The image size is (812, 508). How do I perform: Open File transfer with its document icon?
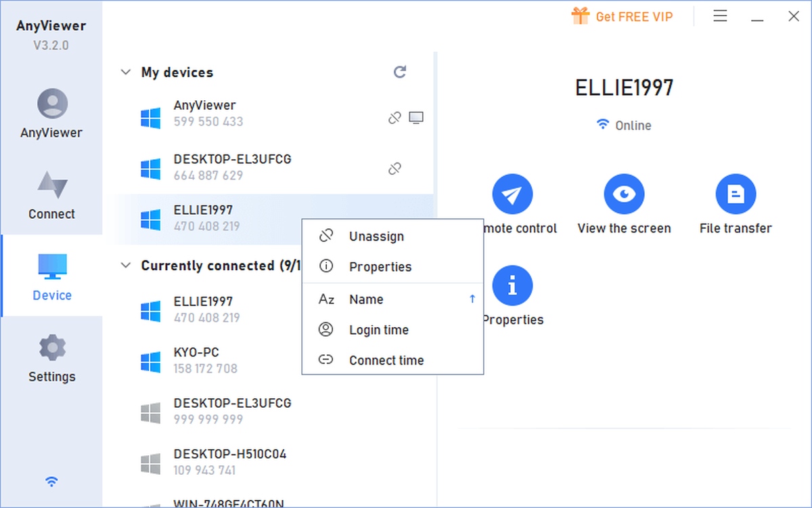click(736, 194)
